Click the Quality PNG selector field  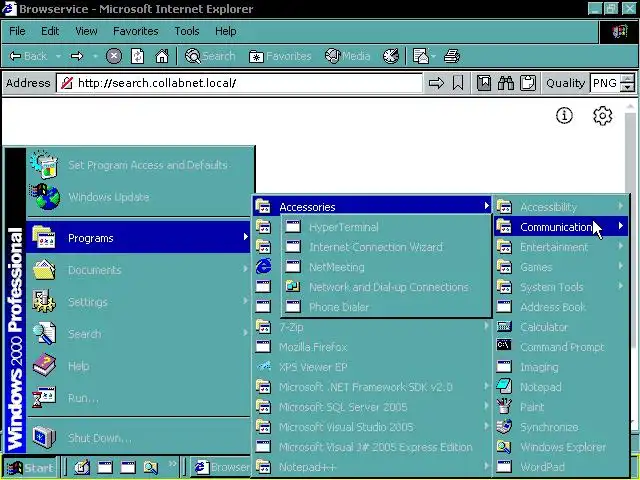point(604,83)
